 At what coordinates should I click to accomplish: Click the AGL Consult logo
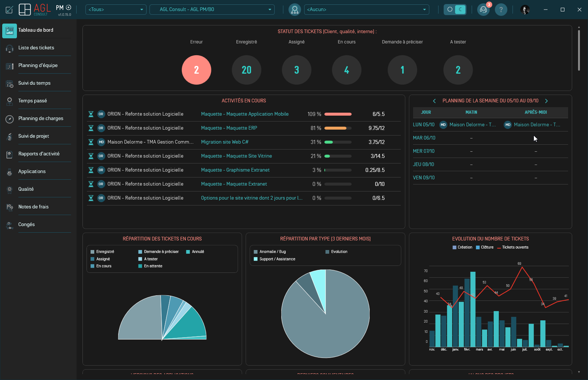tap(35, 10)
